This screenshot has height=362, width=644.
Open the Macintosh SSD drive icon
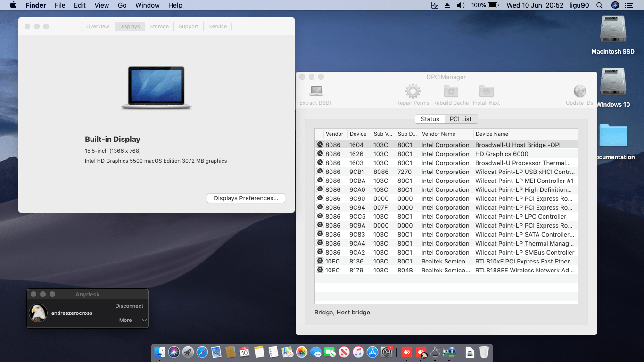[x=612, y=30]
